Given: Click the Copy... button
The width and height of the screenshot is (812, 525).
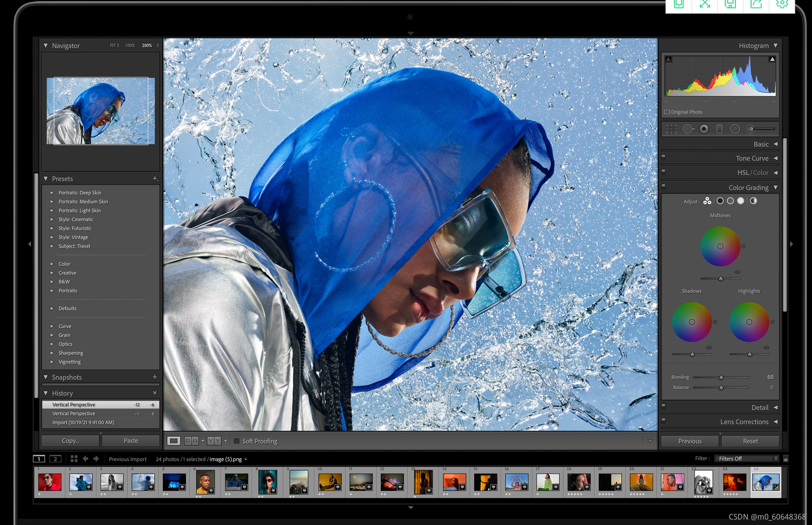Looking at the screenshot, I should coord(70,441).
